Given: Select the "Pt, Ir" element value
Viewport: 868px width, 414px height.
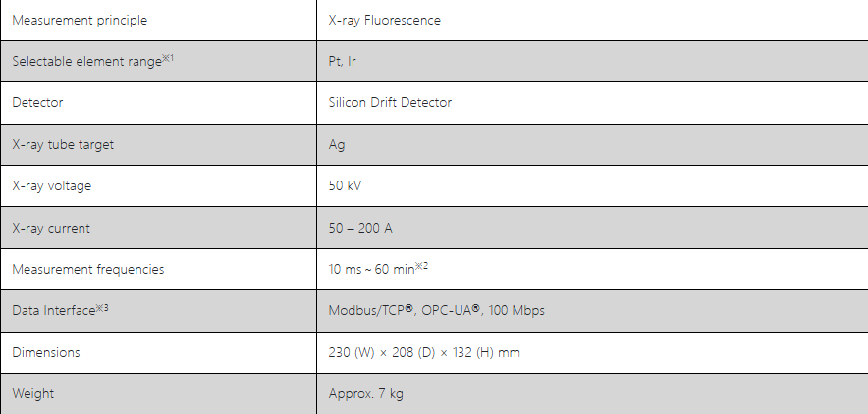Looking at the screenshot, I should (342, 61).
